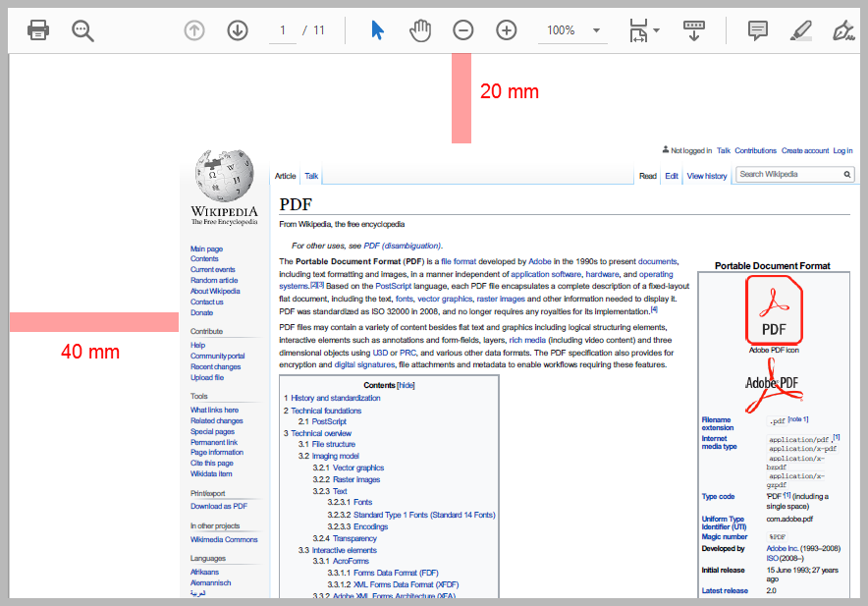Open the Edit tab
868x606 pixels.
coord(672,176)
